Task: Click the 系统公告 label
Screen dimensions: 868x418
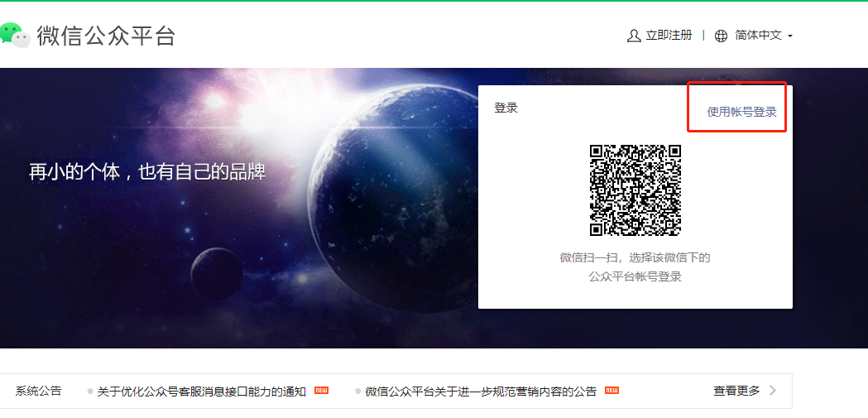Action: point(38,391)
